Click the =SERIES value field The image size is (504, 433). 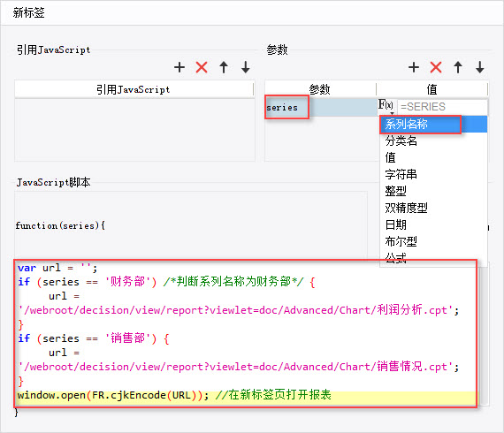(x=442, y=107)
